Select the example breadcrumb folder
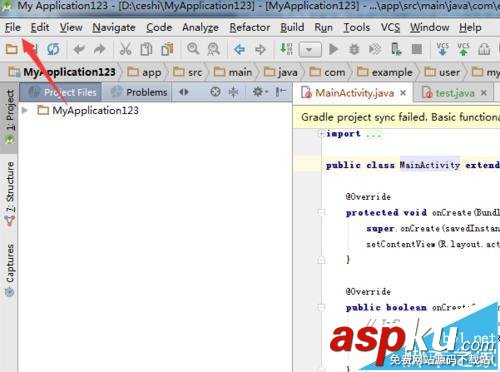Viewport: 500px width, 372px height. [x=385, y=72]
